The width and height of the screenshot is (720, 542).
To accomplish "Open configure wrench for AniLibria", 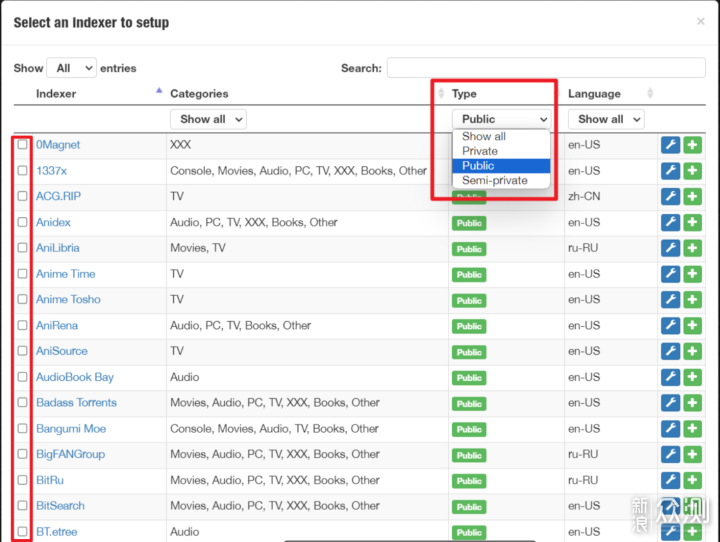I will click(670, 248).
